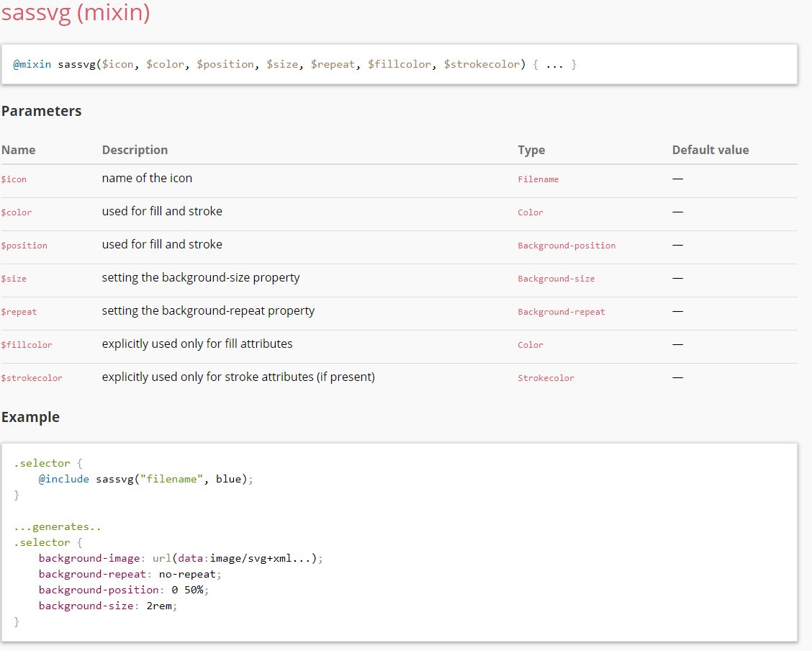
Task: Click the 'background-image: url(data:image/svg+xml...)' line
Action: coord(181,558)
